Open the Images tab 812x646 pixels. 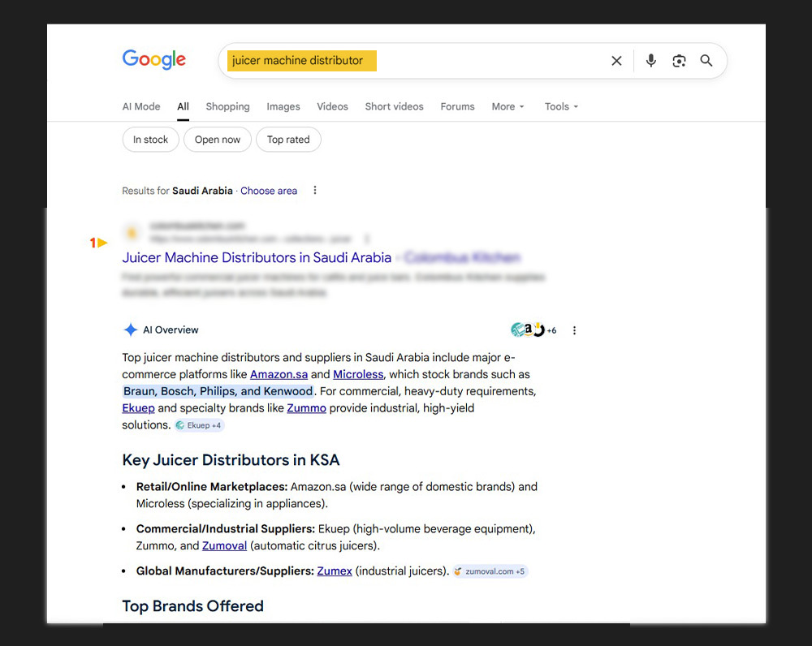click(x=283, y=106)
